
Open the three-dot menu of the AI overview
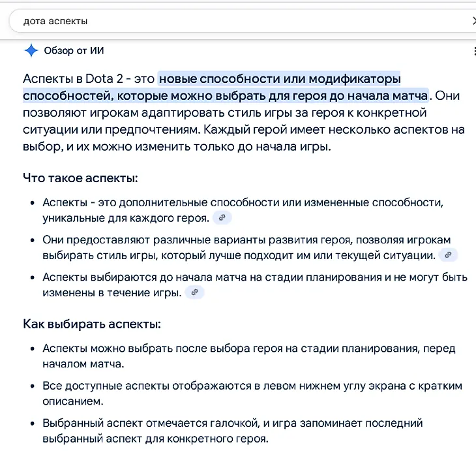(473, 51)
